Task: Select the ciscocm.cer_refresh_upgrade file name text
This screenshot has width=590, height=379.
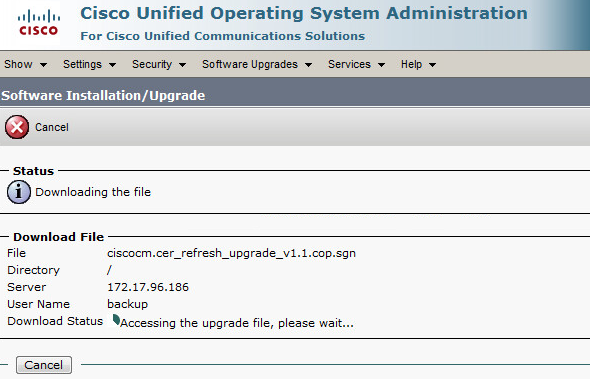Action: 231,253
